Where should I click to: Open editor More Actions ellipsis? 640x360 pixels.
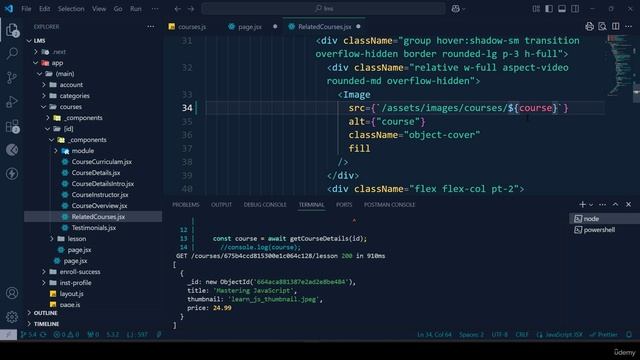click(x=629, y=27)
